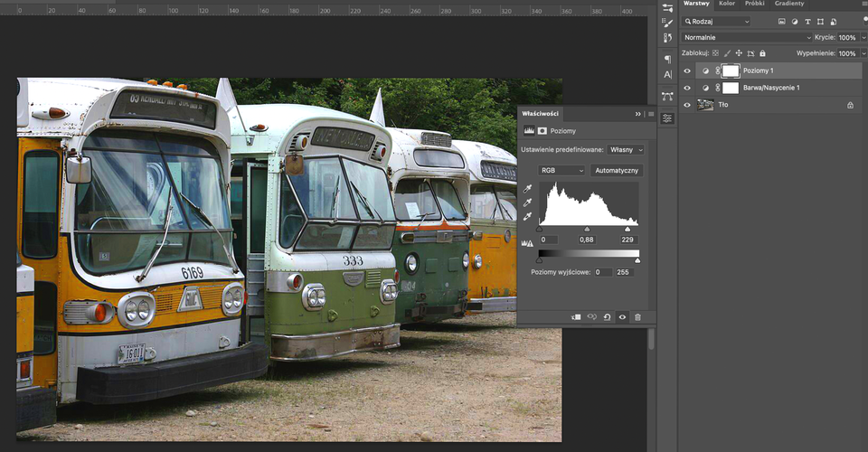Toggle lock all padlock
The width and height of the screenshot is (868, 452).
point(762,53)
